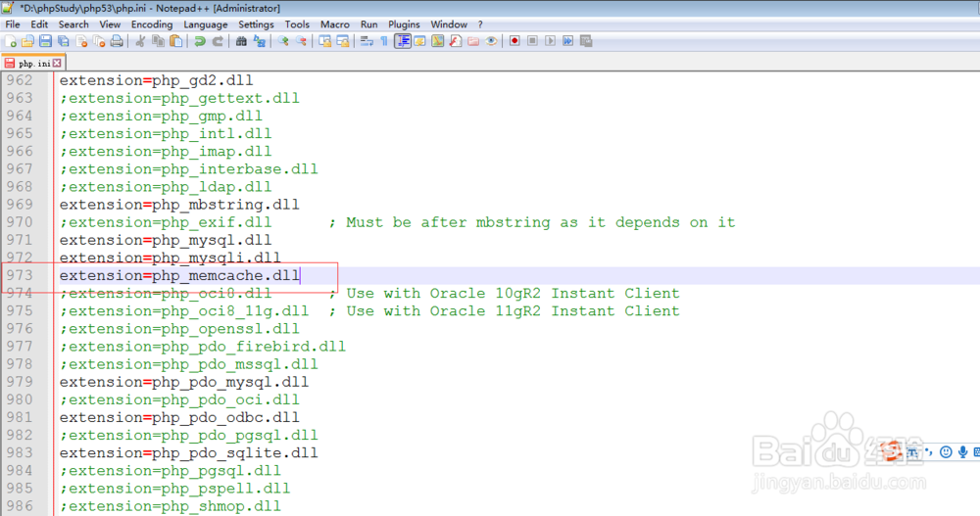Click the Stop Recording macro button
980x516 pixels.
click(x=532, y=41)
